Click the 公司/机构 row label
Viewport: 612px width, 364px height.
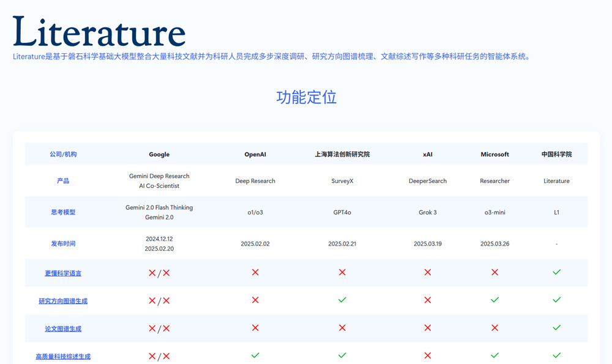coord(63,155)
